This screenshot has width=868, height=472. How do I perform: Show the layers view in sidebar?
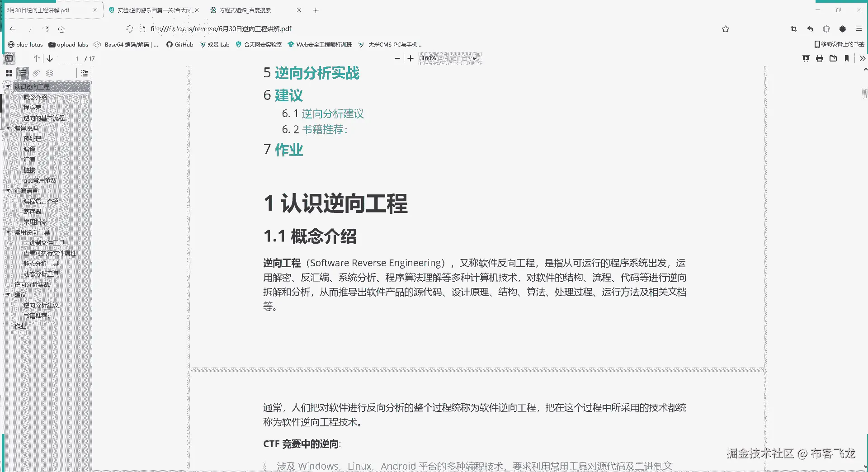tap(50, 73)
